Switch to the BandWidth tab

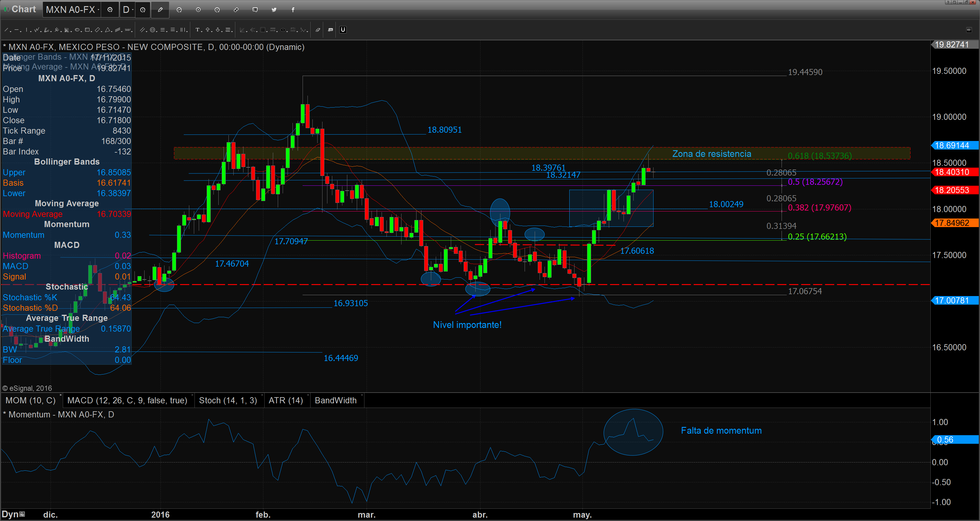click(x=336, y=400)
